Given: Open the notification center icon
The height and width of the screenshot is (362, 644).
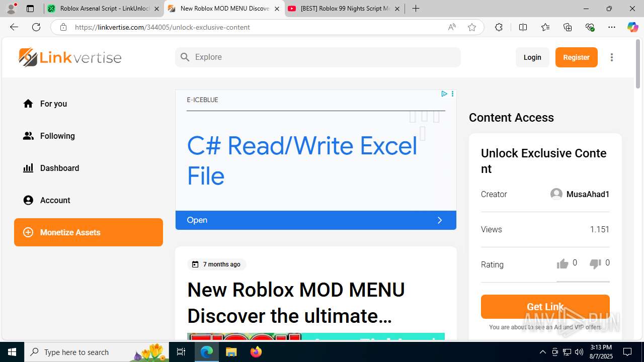Looking at the screenshot, I should 627,352.
